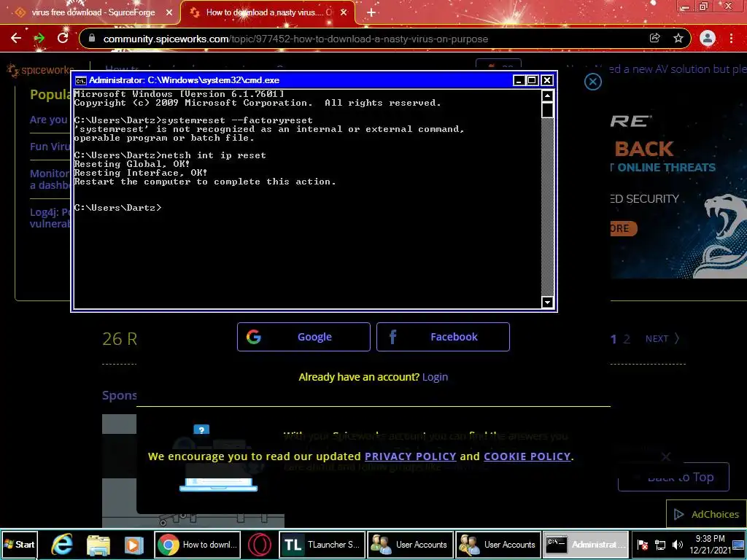Viewport: 747px width, 560px height.
Task: Select the second User Accounts taskbar button
Action: (498, 544)
